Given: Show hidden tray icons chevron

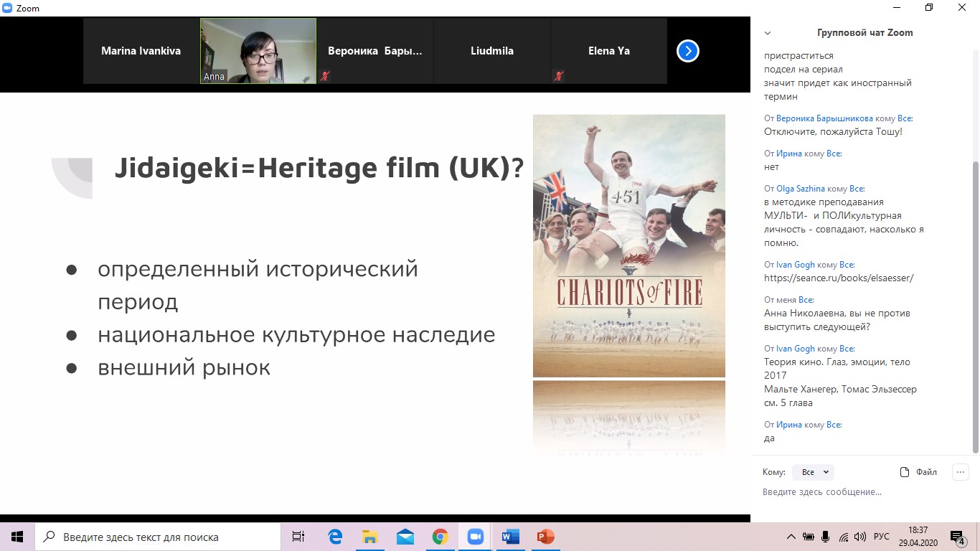Looking at the screenshot, I should point(791,537).
